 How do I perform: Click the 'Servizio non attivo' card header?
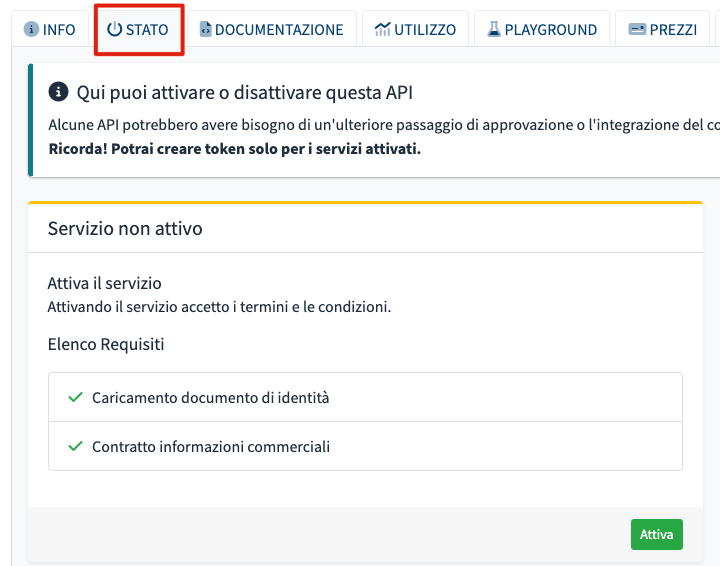point(125,229)
